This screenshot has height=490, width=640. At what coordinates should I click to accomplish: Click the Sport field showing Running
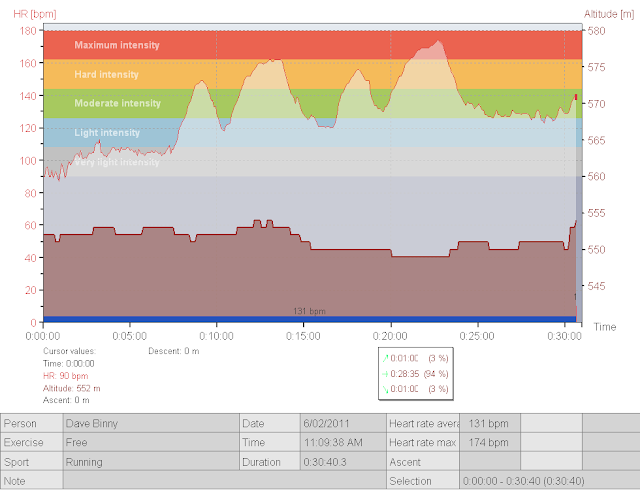[151, 462]
